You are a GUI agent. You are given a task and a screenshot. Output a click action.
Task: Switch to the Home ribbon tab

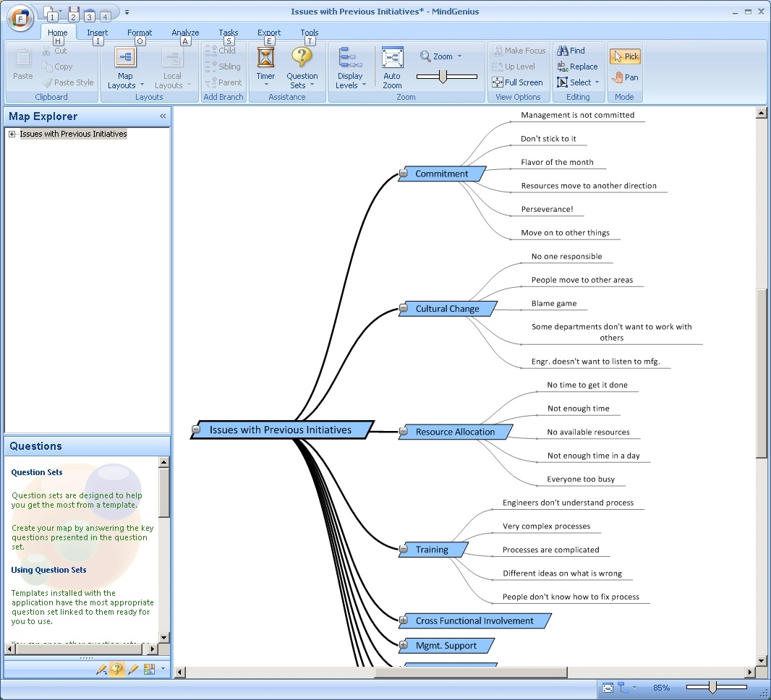[x=58, y=33]
